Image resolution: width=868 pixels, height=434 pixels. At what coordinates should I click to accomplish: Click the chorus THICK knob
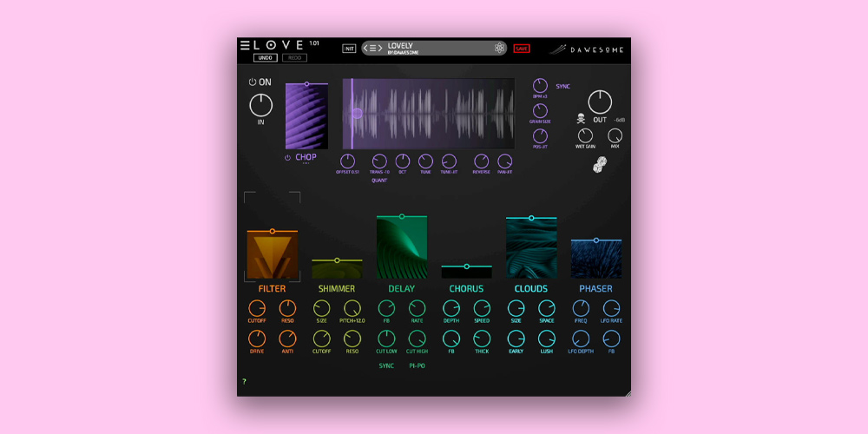482,339
